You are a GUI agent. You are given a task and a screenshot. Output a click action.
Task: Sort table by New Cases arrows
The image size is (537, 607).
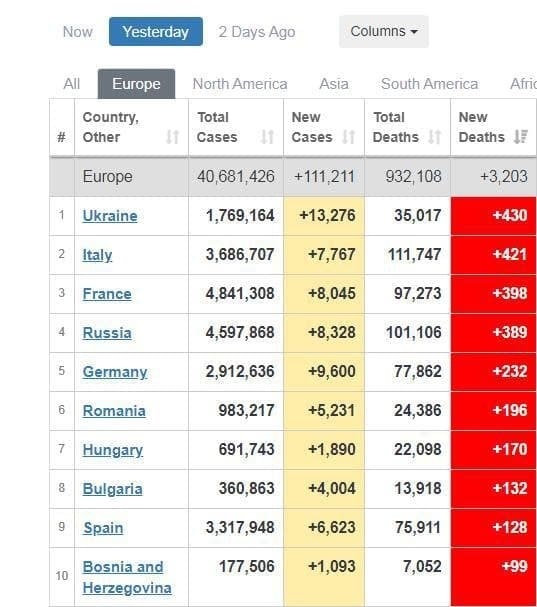tap(349, 137)
